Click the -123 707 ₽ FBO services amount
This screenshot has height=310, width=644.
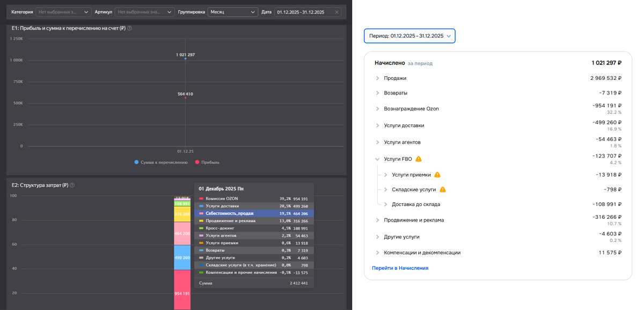[606, 156]
